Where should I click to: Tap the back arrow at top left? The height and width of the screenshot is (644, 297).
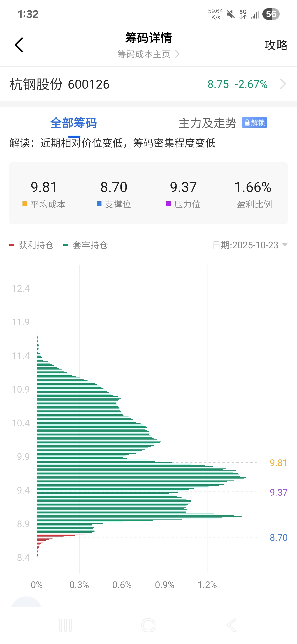tap(19, 45)
